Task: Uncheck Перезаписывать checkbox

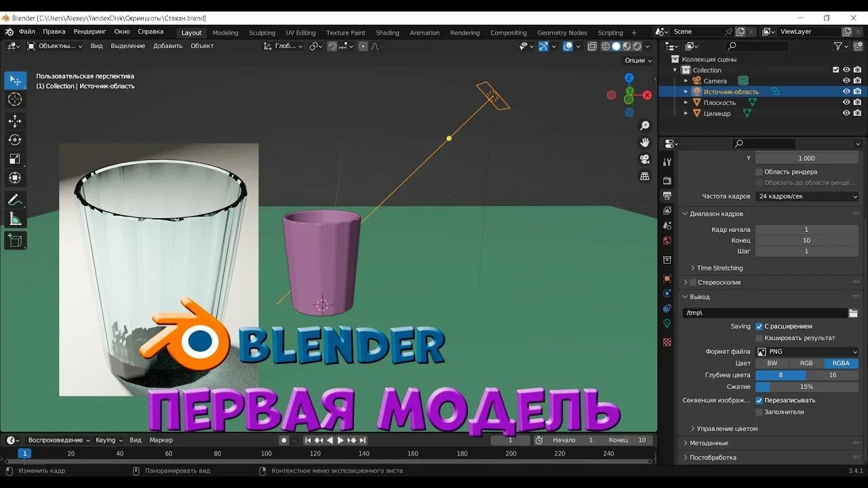Action: [x=759, y=401]
